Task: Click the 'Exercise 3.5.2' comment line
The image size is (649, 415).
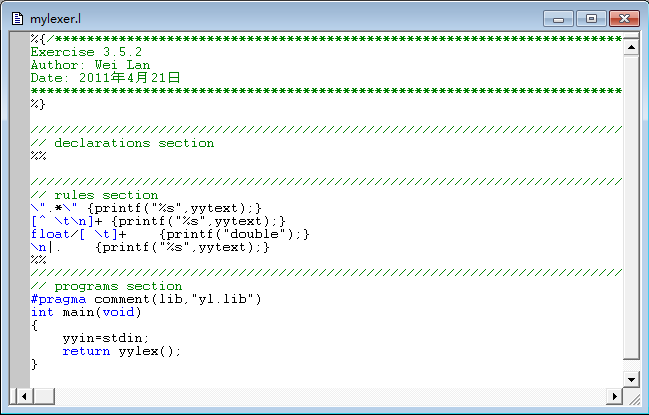Action: pos(86,52)
